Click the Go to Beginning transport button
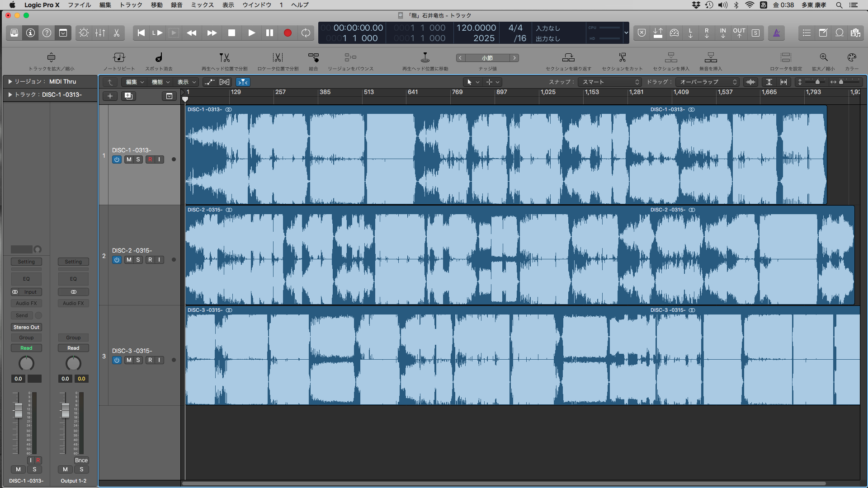 (x=141, y=33)
